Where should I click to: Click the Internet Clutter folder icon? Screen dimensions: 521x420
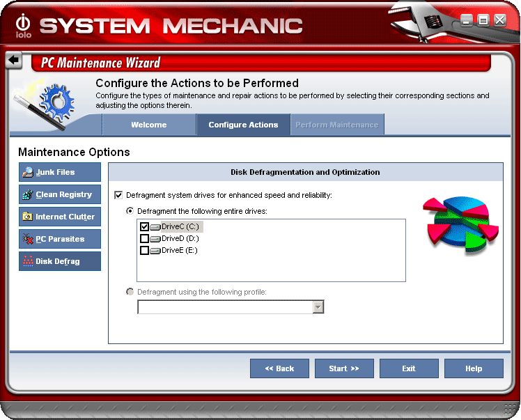[28, 217]
